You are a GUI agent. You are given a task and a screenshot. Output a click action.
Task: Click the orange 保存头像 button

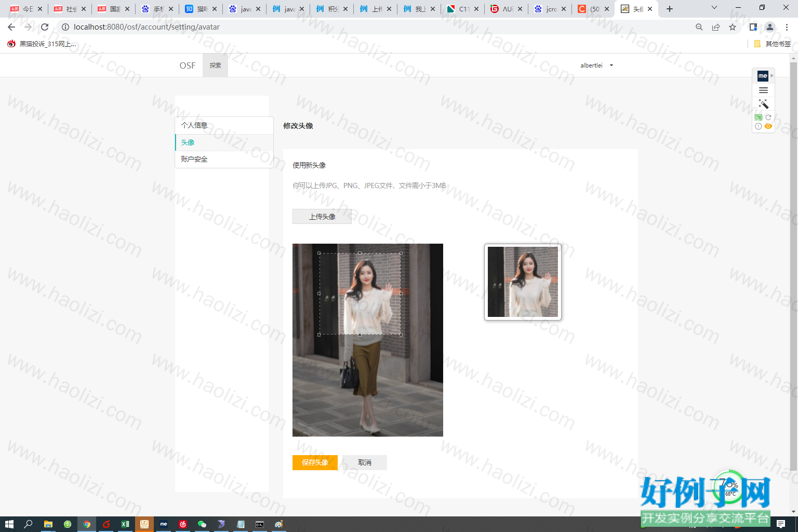tap(315, 462)
